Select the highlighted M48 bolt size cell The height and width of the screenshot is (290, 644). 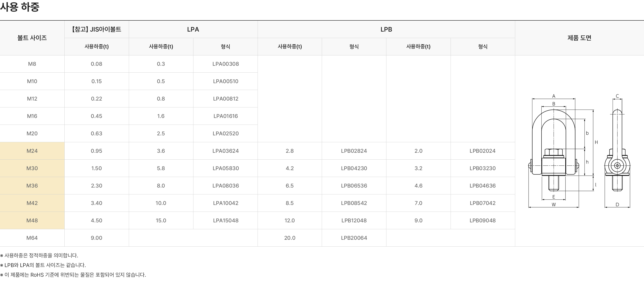(32, 220)
